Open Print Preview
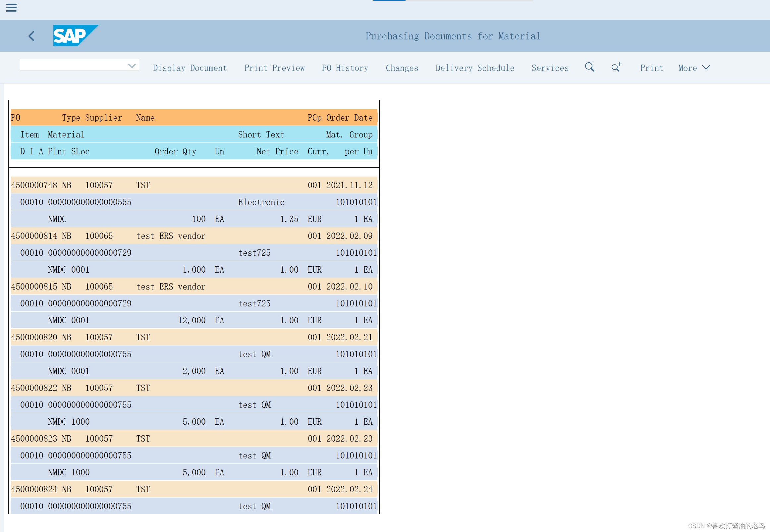Viewport: 770px width, 532px height. 274,68
